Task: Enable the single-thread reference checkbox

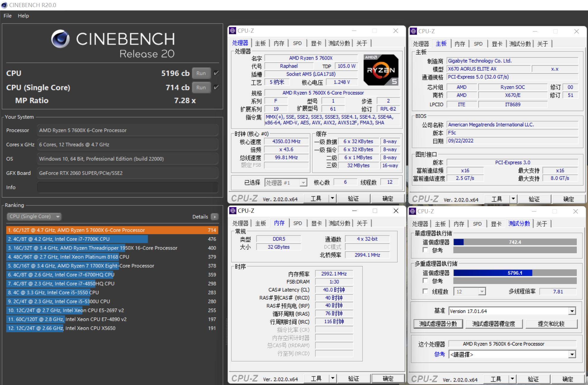Action: tap(426, 250)
